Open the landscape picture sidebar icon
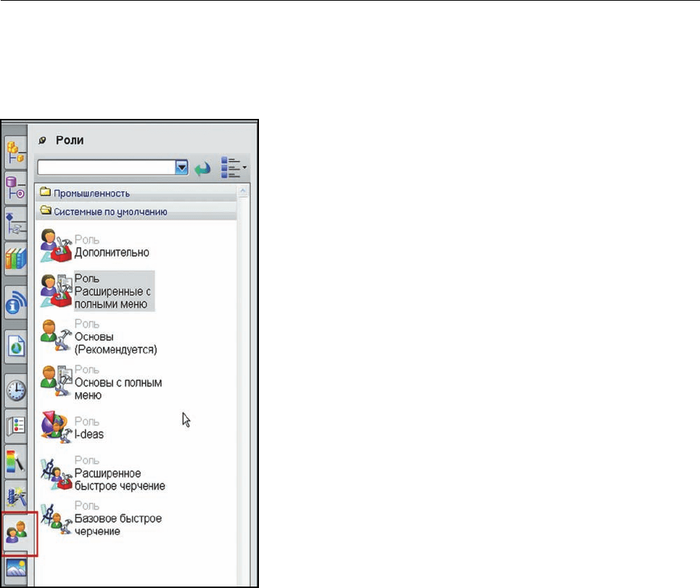Image resolution: width=700 pixels, height=588 pixels. click(16, 569)
